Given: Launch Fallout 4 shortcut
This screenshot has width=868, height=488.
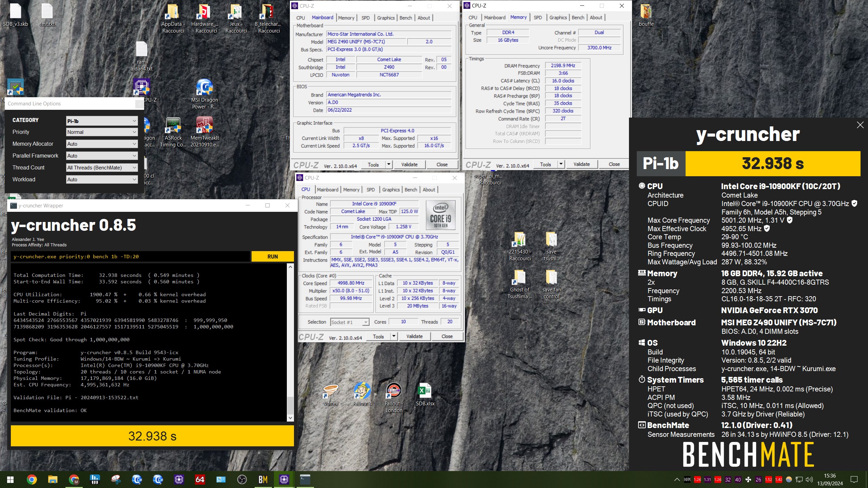Looking at the screenshot, I should pyautogui.click(x=362, y=395).
